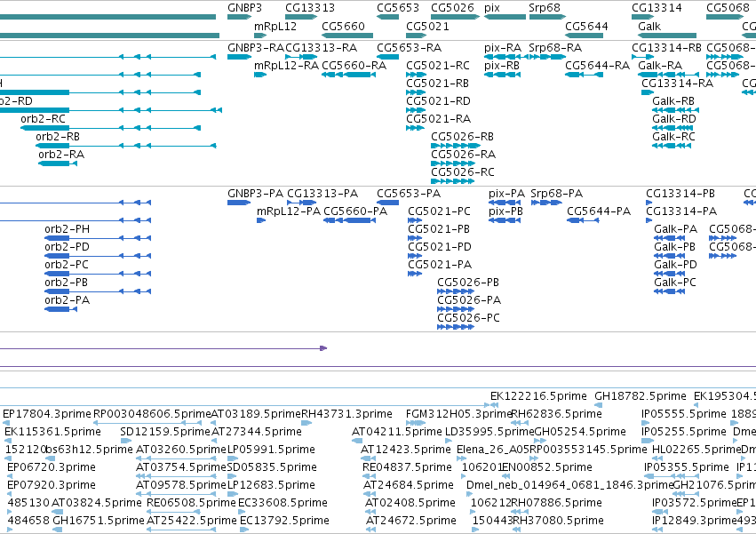
Task: Select protein Galk-PA
Action: pyautogui.click(x=675, y=229)
